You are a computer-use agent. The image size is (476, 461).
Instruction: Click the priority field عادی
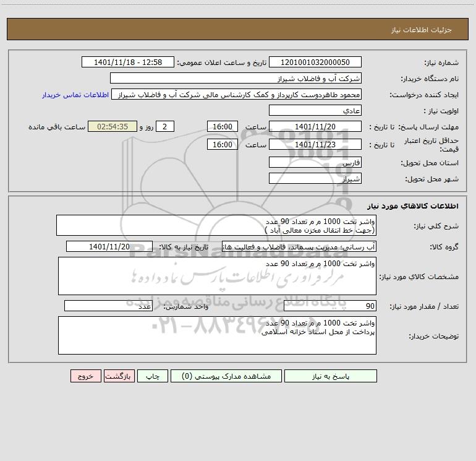pos(315,110)
